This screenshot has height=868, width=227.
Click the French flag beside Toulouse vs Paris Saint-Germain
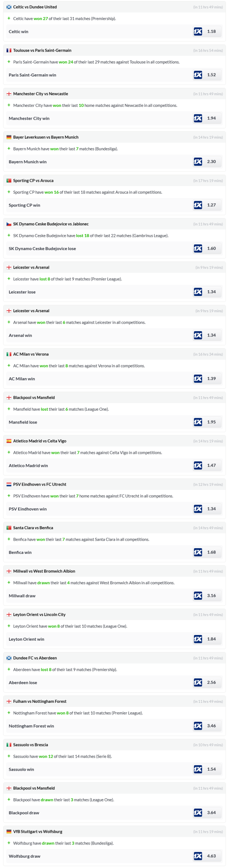coord(9,50)
